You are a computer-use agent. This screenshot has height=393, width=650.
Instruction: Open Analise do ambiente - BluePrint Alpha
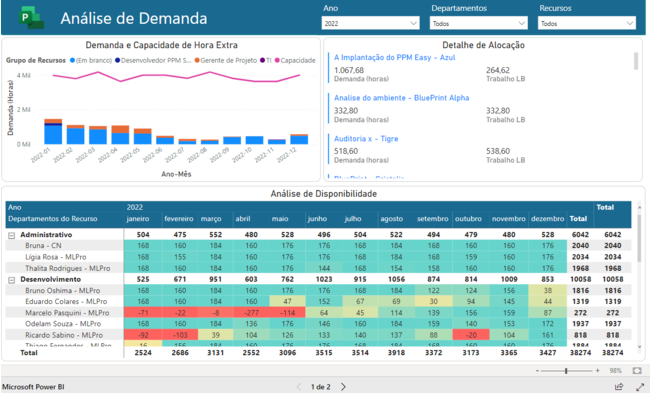click(x=402, y=98)
